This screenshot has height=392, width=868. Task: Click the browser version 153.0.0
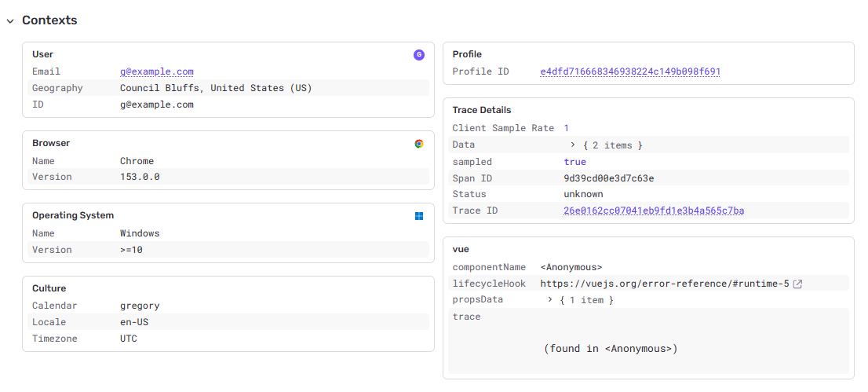[140, 178]
